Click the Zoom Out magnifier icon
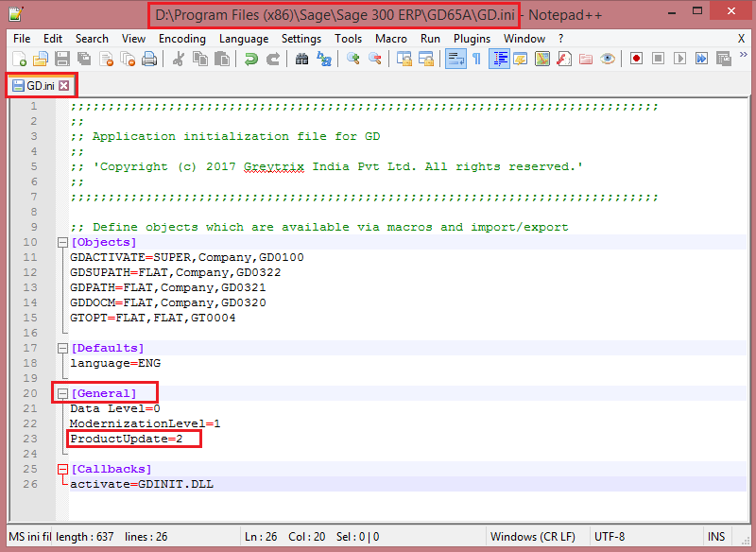Screen dimensions: 756x552 click(x=374, y=59)
